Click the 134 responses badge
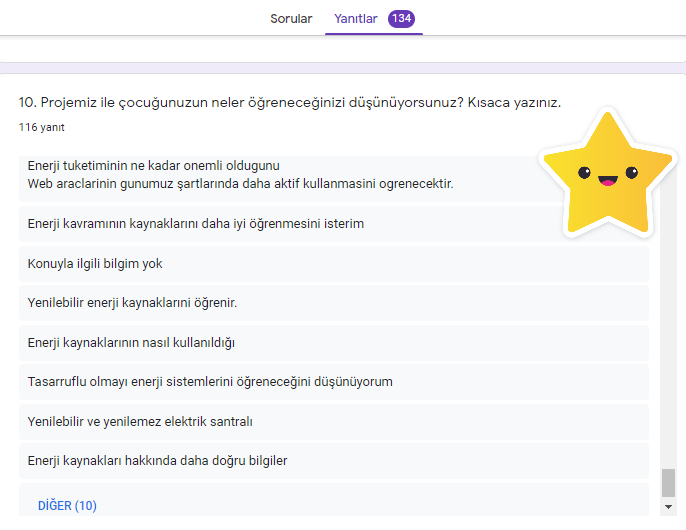 tap(401, 18)
